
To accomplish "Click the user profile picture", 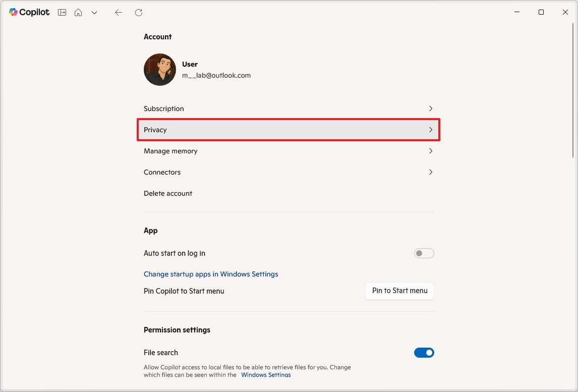I will click(159, 70).
